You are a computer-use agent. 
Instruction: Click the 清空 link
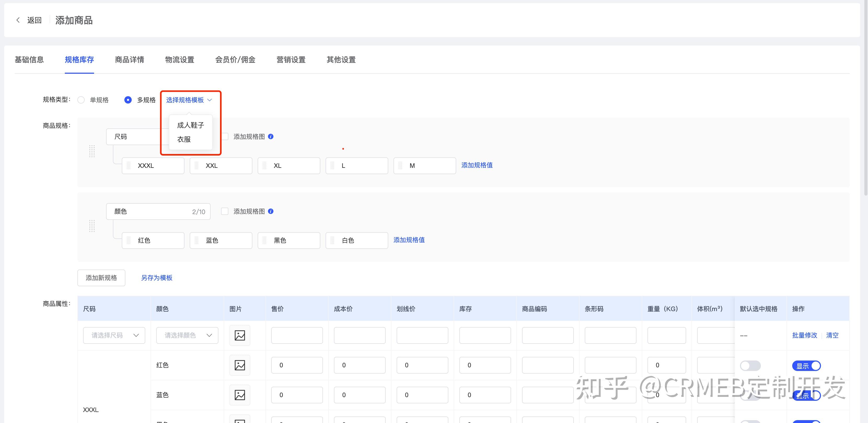click(x=832, y=335)
